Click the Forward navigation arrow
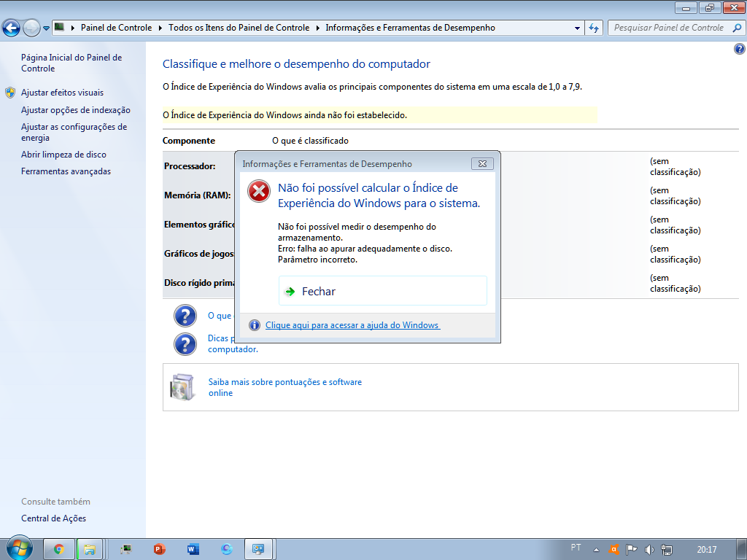Screen dimensions: 747x560 pyautogui.click(x=31, y=28)
